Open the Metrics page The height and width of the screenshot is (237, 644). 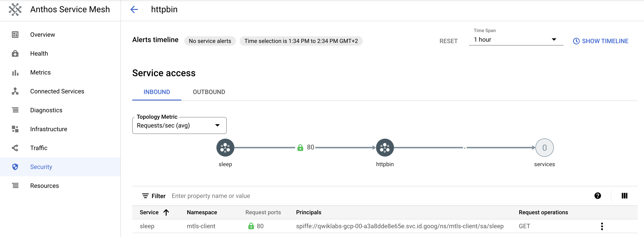coord(60,73)
